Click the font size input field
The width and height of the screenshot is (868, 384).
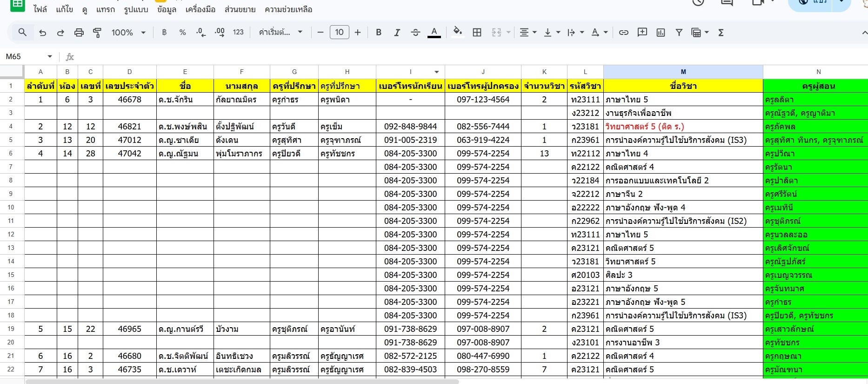[339, 33]
